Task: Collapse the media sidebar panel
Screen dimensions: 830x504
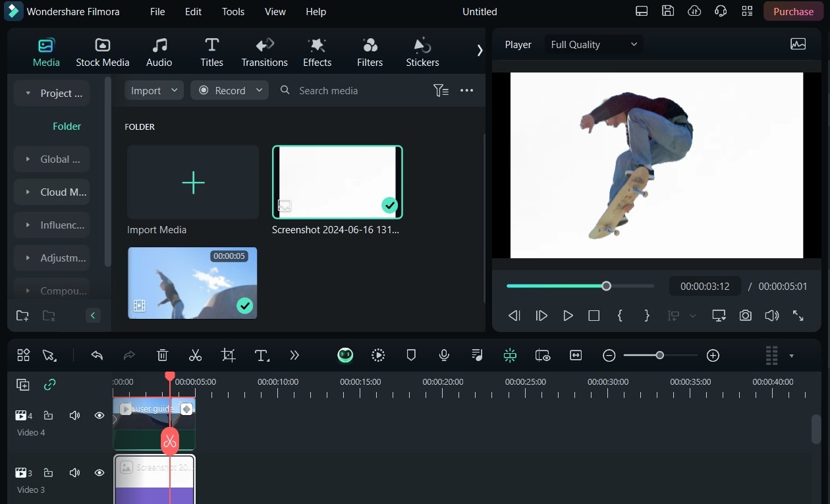Action: pos(93,316)
